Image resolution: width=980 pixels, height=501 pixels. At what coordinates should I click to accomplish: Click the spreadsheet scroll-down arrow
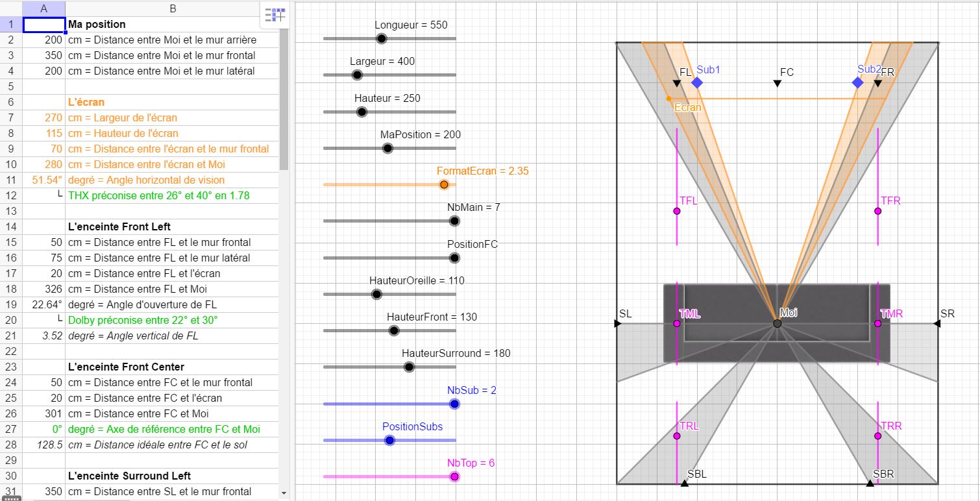pos(284,493)
